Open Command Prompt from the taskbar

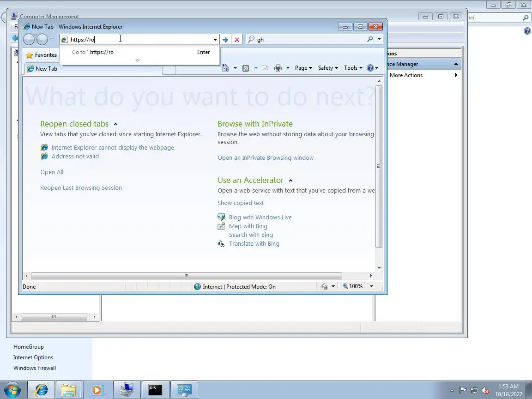[x=155, y=390]
